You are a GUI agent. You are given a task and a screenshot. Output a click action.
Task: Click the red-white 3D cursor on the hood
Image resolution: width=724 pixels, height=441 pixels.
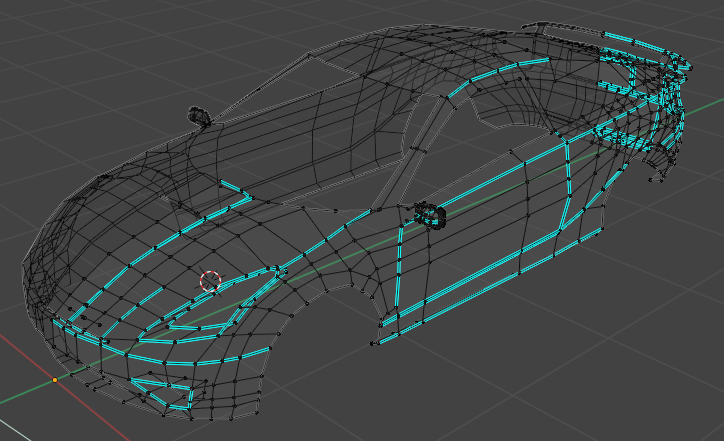click(x=209, y=281)
